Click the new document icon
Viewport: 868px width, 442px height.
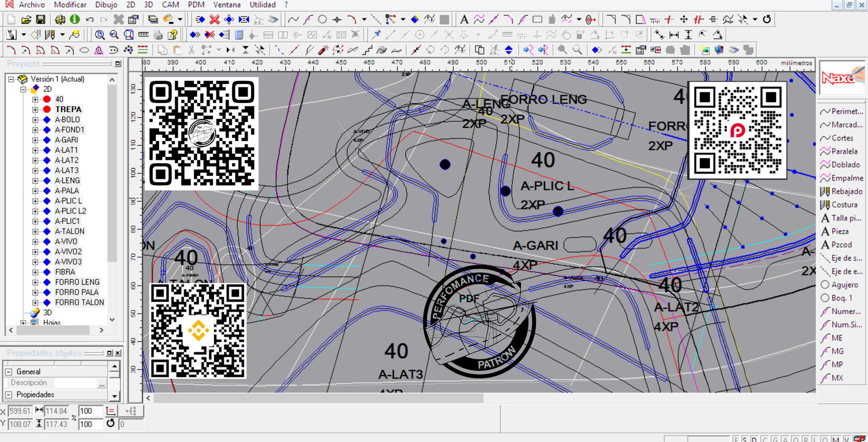[12, 20]
